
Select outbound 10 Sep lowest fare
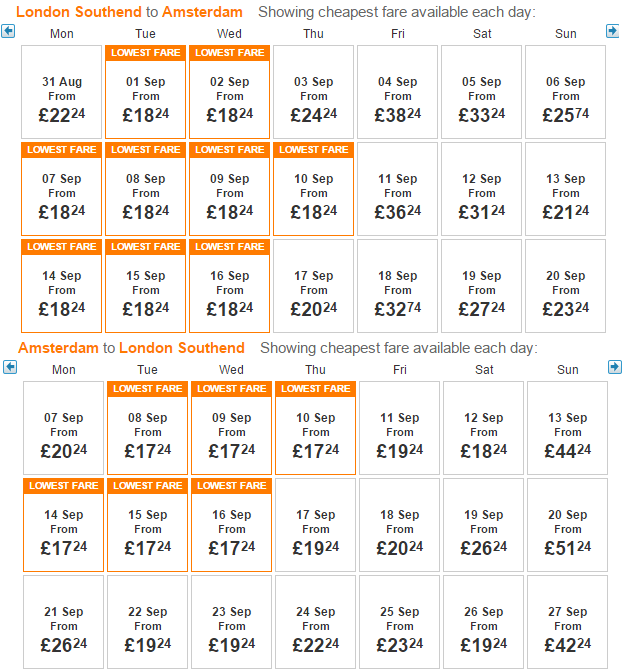click(314, 189)
